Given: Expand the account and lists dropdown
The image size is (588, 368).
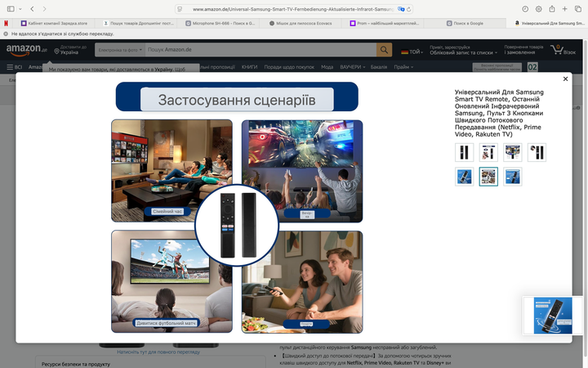Looking at the screenshot, I should 464,50.
